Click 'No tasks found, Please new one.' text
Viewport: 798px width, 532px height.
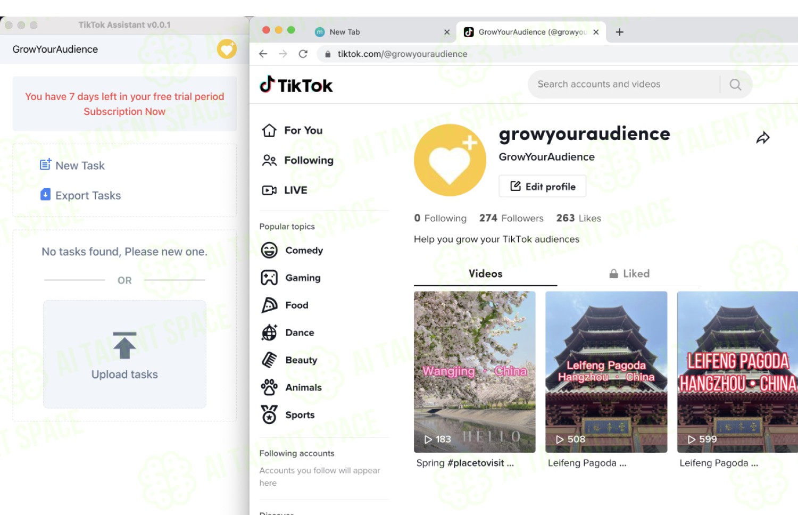(124, 252)
